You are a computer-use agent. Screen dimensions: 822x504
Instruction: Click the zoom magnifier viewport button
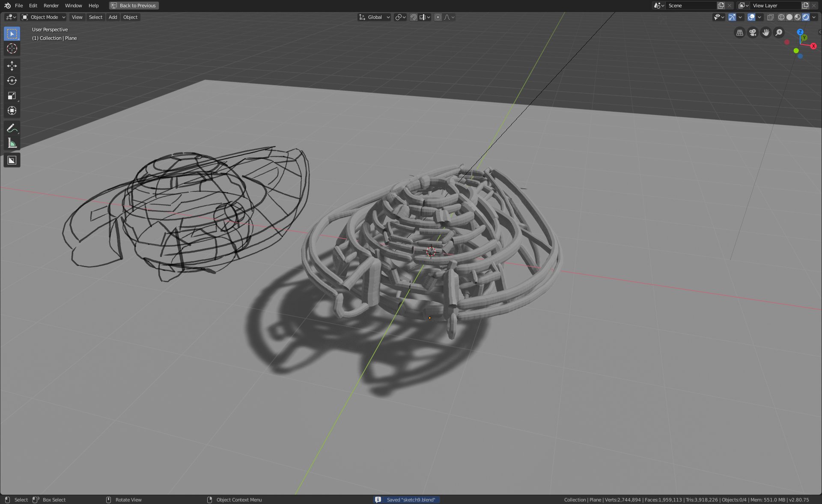(779, 33)
